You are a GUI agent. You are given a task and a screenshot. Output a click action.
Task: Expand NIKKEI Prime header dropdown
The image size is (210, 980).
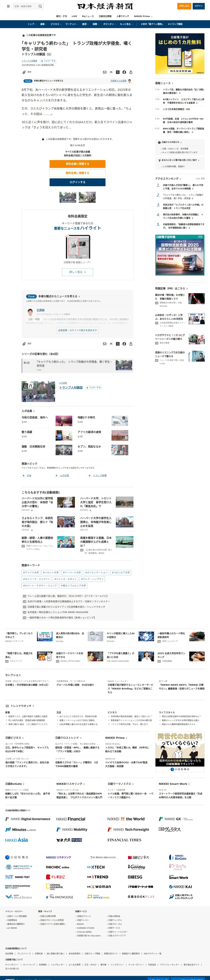tap(143, 16)
